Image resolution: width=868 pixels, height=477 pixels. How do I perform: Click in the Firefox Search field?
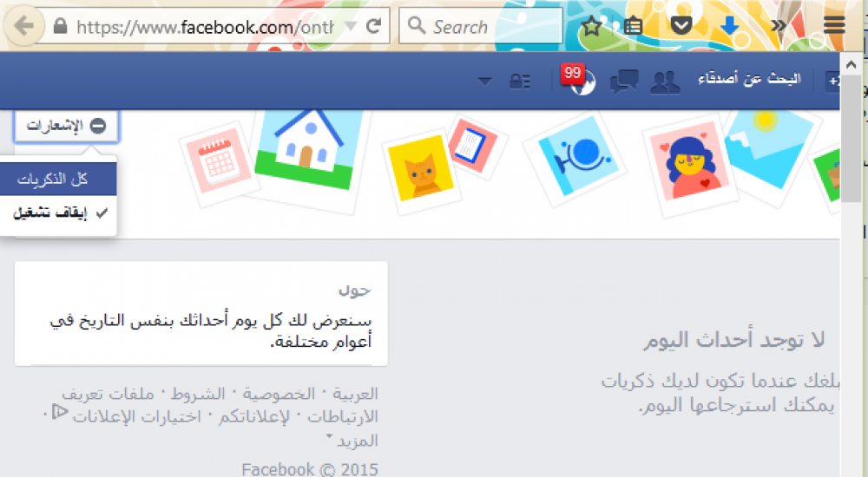[481, 25]
